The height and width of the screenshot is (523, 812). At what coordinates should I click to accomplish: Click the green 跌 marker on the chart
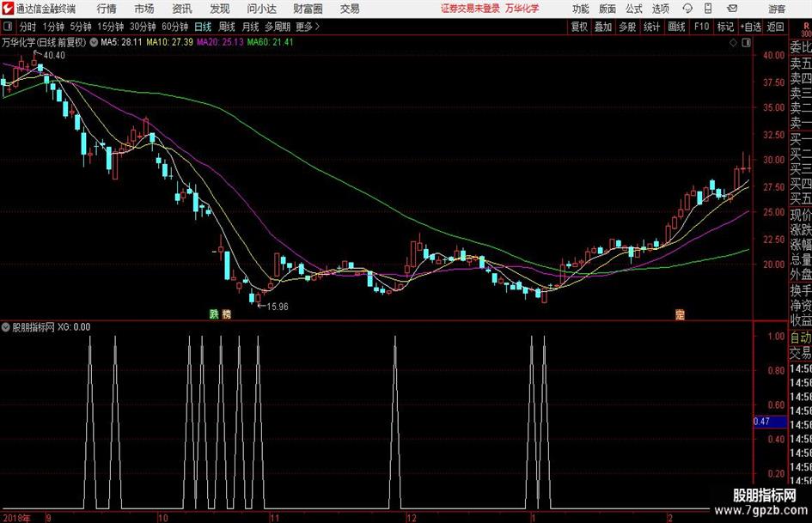(x=214, y=313)
